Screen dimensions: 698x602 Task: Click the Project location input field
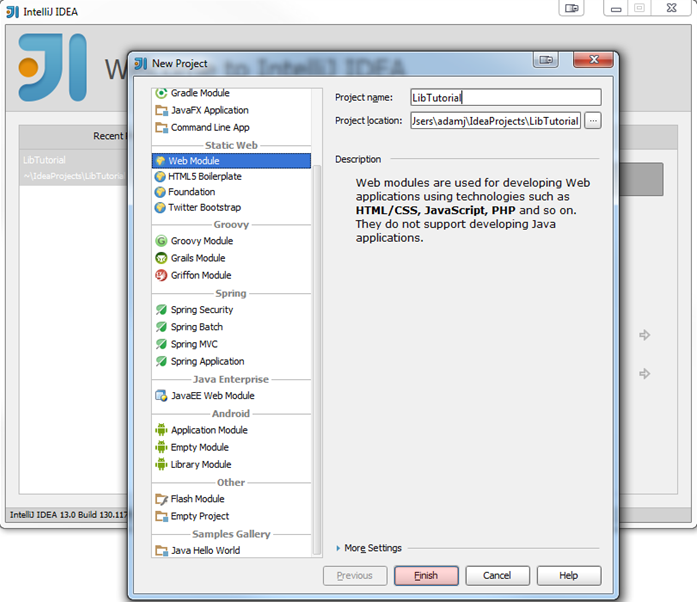pos(495,121)
